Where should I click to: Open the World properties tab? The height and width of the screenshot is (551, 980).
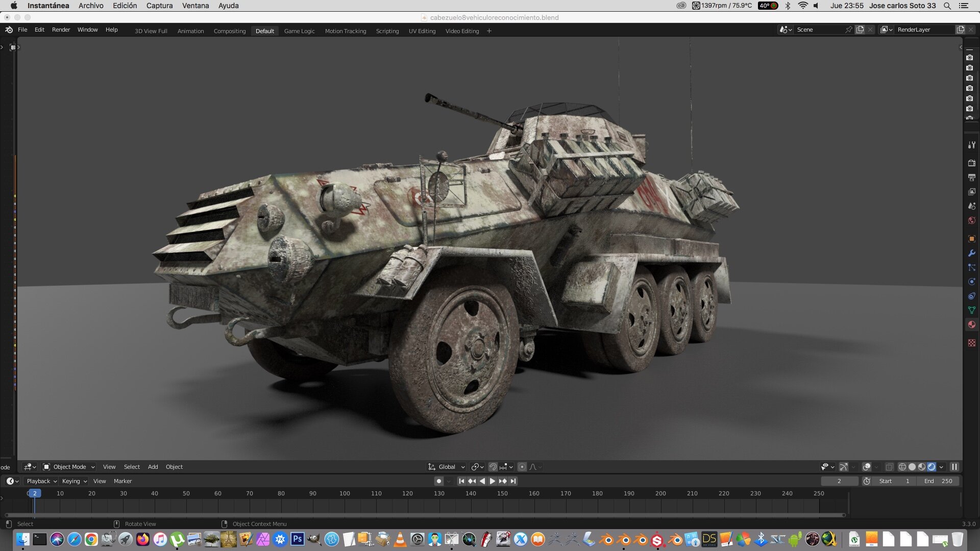[x=971, y=220]
